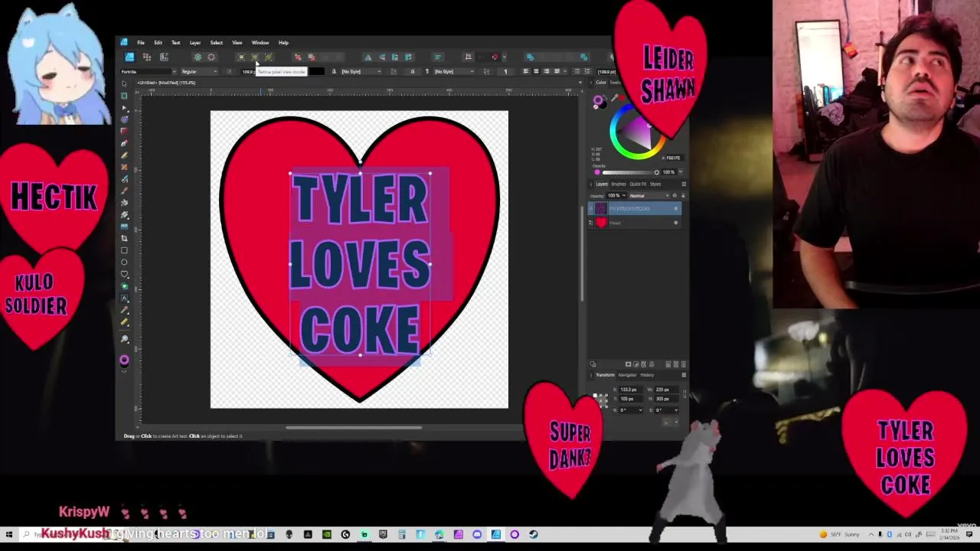The height and width of the screenshot is (551, 980).
Task: Open the Windows Start menu
Action: click(x=9, y=534)
